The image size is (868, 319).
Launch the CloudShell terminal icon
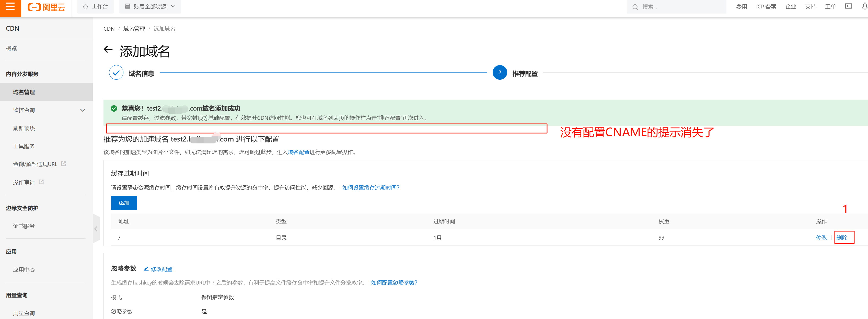point(849,6)
